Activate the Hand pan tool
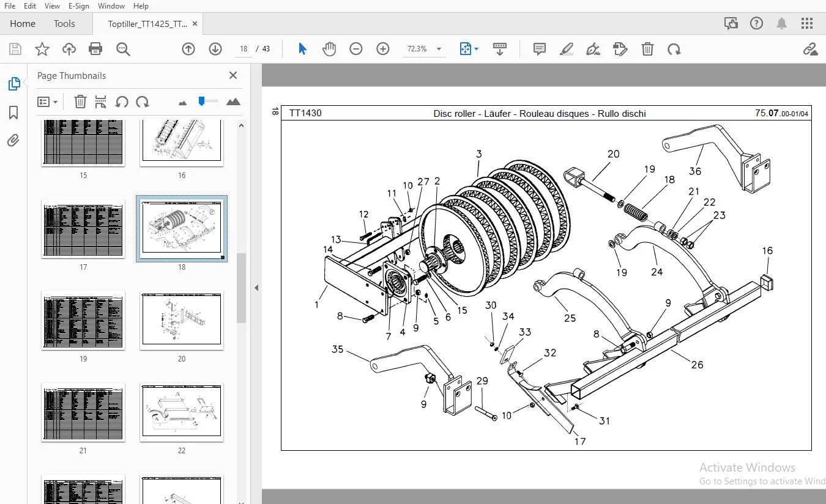This screenshot has height=504, width=826. 329,49
